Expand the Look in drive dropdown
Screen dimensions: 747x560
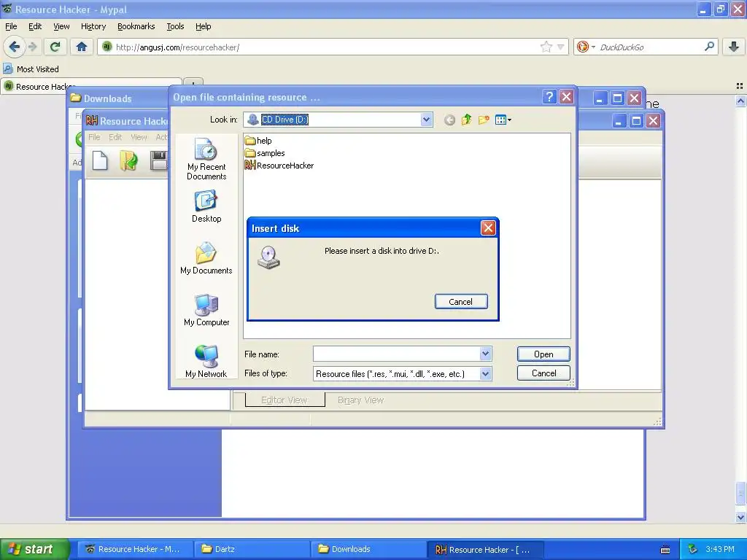click(x=426, y=120)
